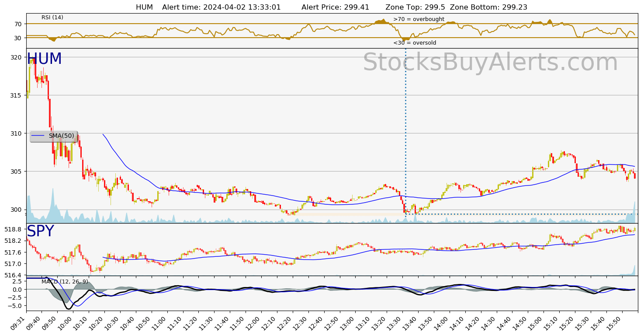
Task: Click the 315 price axis label
Action: click(x=17, y=95)
